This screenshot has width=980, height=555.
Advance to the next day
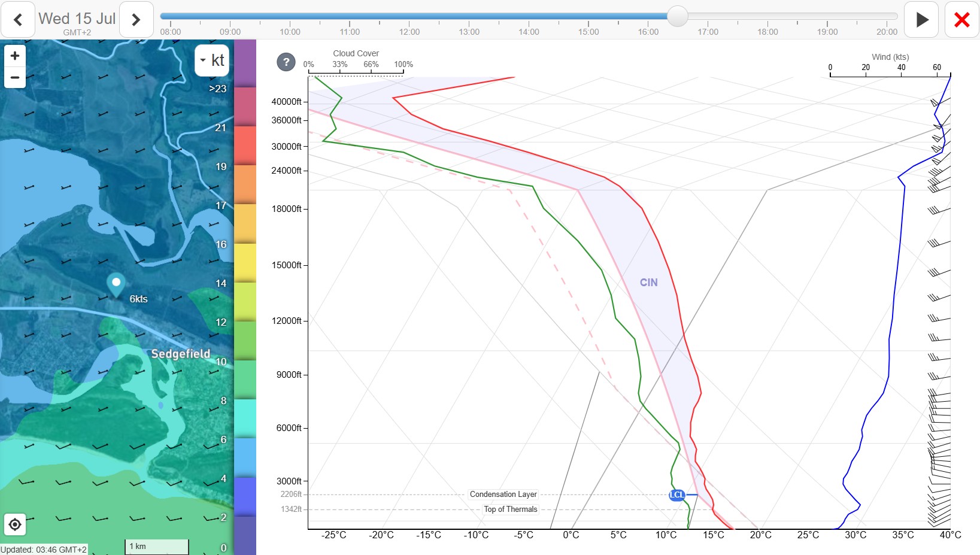136,20
